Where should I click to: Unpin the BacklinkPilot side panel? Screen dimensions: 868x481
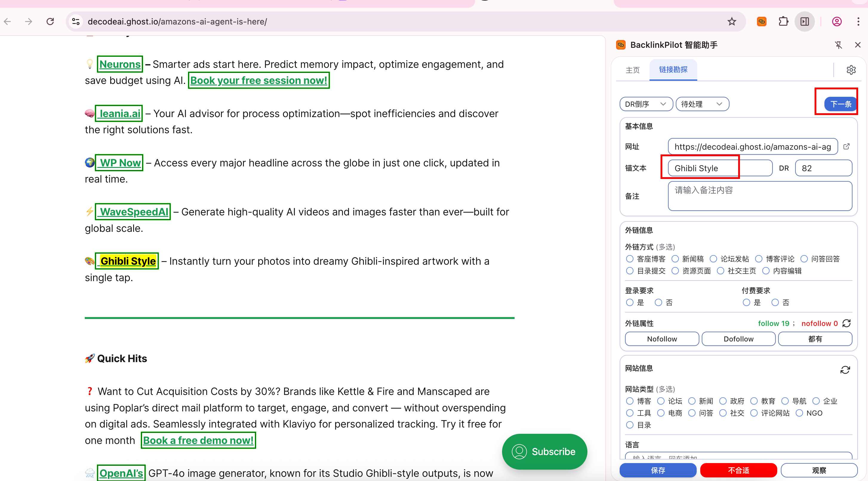(x=838, y=45)
